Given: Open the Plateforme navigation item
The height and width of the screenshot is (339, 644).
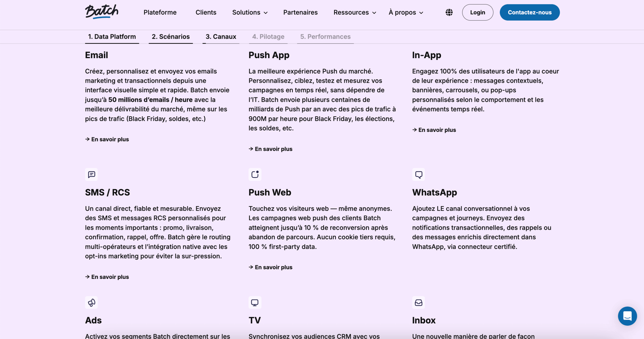Looking at the screenshot, I should (160, 12).
